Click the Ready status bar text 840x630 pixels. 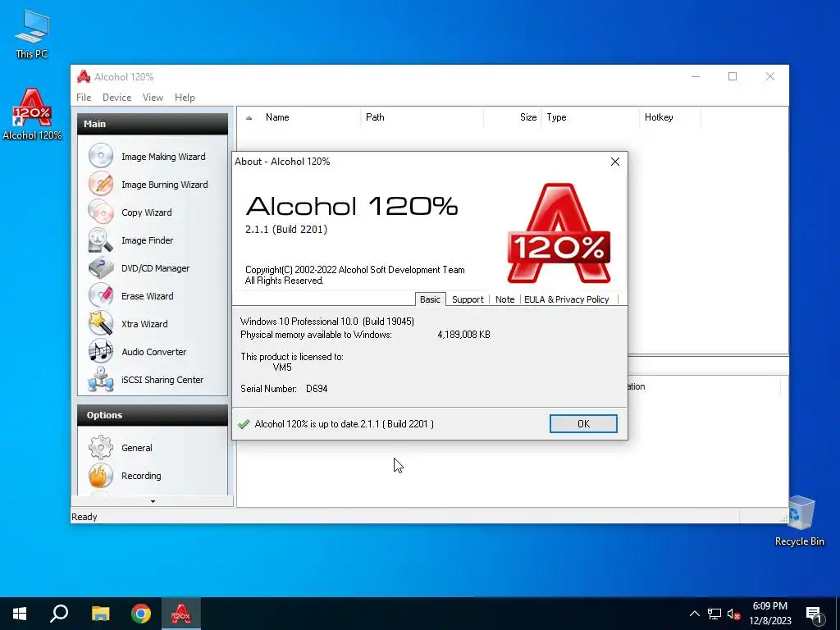click(x=84, y=517)
